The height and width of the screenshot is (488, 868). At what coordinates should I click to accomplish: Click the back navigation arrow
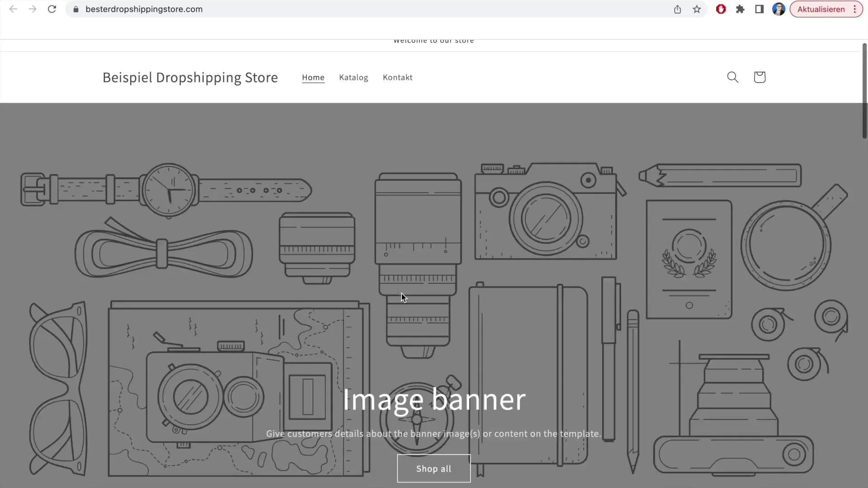pyautogui.click(x=14, y=9)
